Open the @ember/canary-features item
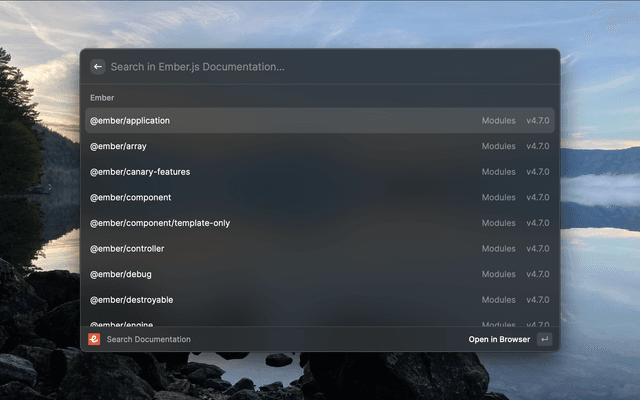The image size is (640, 400). pyautogui.click(x=139, y=172)
